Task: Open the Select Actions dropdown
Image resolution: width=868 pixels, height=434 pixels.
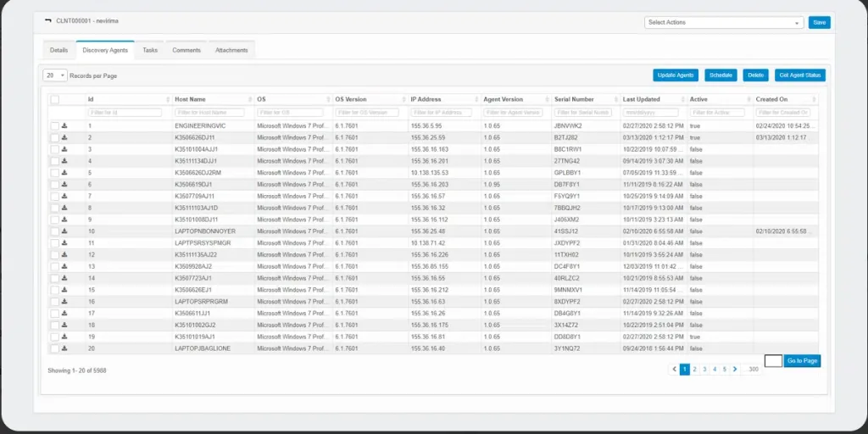Action: pyautogui.click(x=724, y=23)
